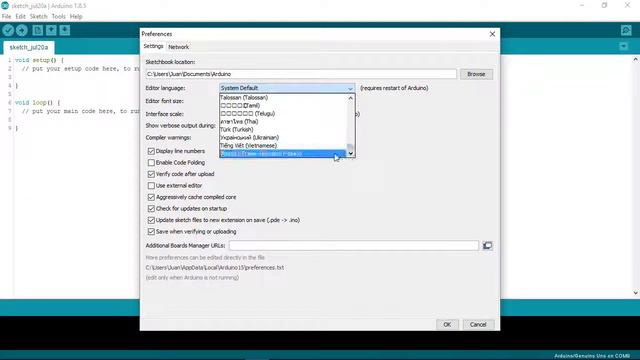Open the File menu
This screenshot has height=360, width=640.
(x=7, y=16)
